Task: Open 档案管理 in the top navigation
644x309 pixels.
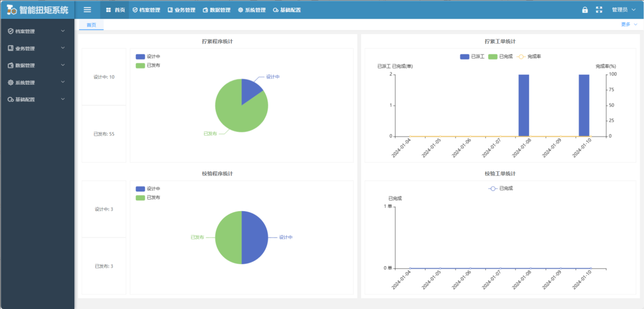Action: (x=146, y=10)
